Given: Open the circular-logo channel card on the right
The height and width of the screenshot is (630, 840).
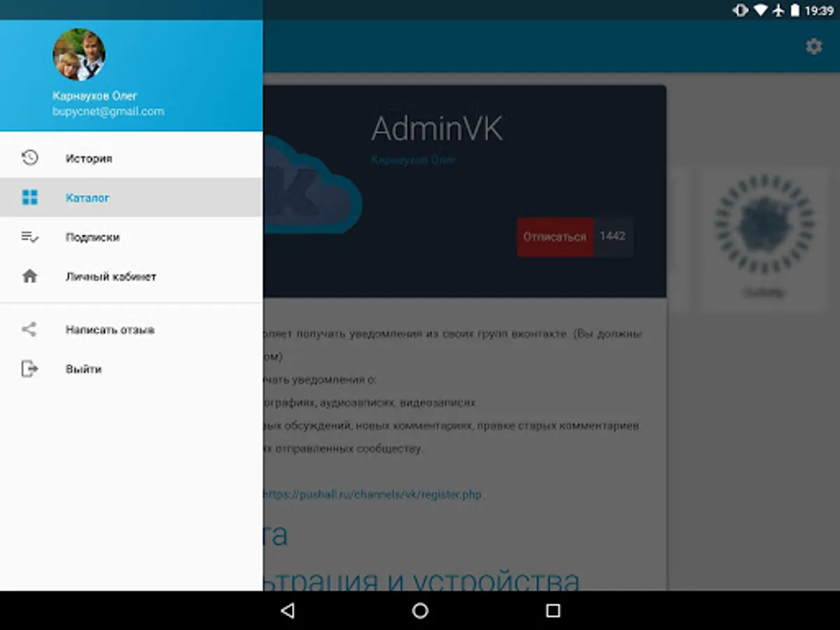Looking at the screenshot, I should [764, 238].
